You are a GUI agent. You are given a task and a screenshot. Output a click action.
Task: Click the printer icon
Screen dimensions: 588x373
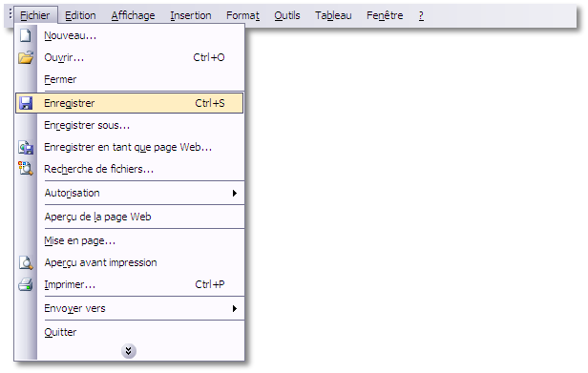[26, 284]
